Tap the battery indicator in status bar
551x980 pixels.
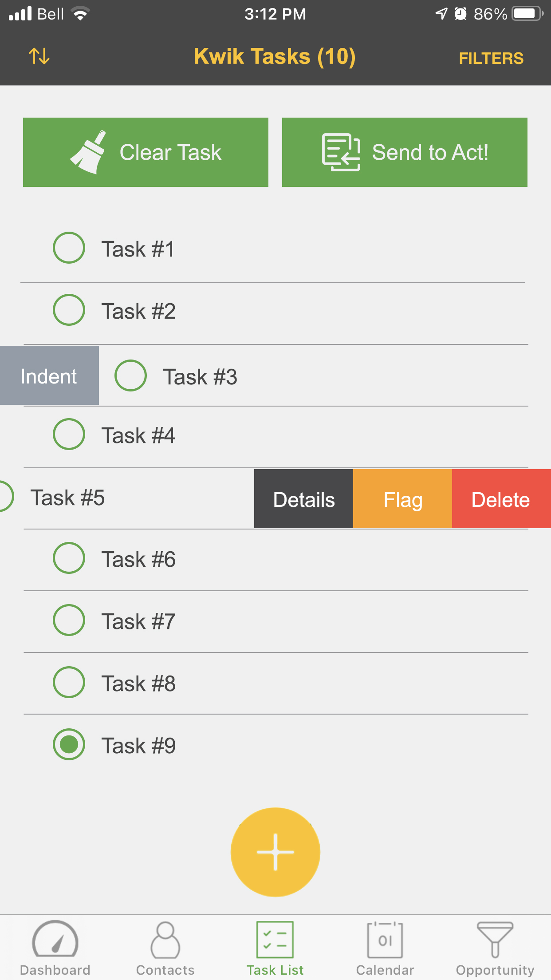pyautogui.click(x=527, y=14)
